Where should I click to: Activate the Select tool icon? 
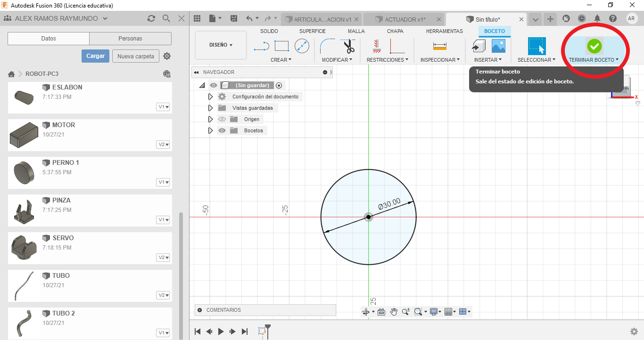(x=537, y=46)
